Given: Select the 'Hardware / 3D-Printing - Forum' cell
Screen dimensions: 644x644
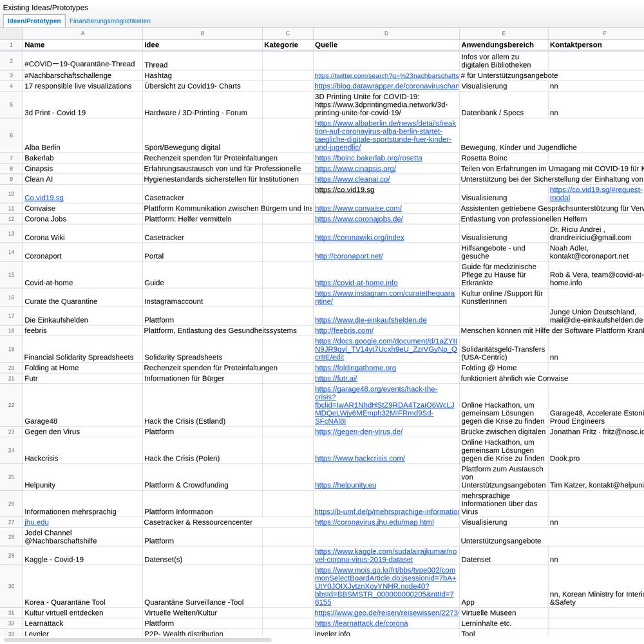Looking at the screenshot, I should coord(202,105).
